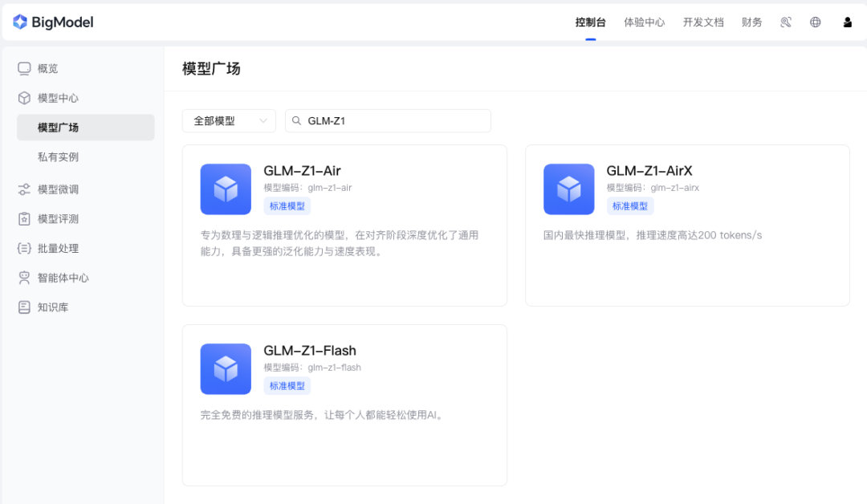
Task: Open the GLM-Z1-AirX model title
Action: [x=649, y=171]
